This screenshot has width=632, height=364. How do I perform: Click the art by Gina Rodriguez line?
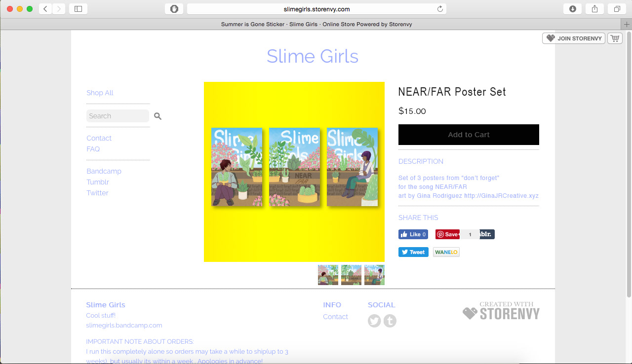[x=469, y=196]
